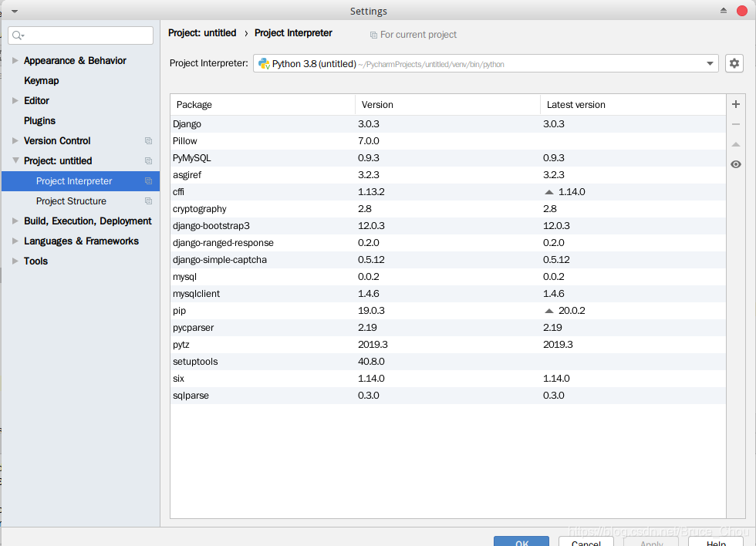Select django-simple-captcha package row
This screenshot has height=546, width=756.
(x=448, y=259)
